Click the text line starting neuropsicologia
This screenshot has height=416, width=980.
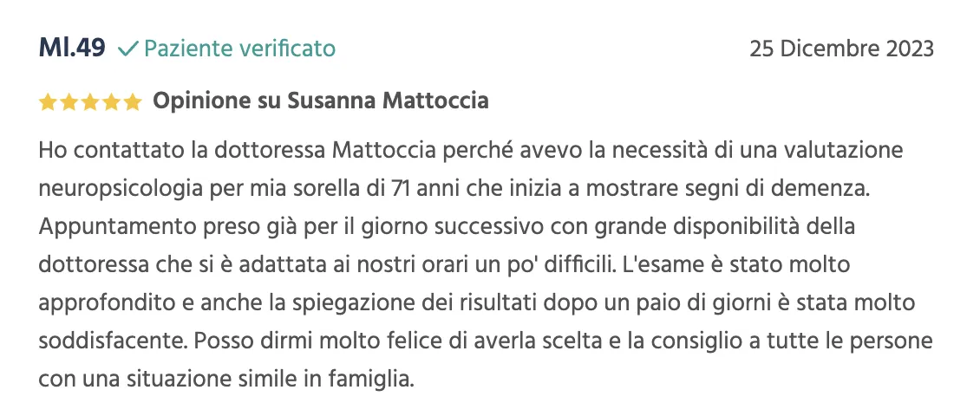tap(454, 189)
